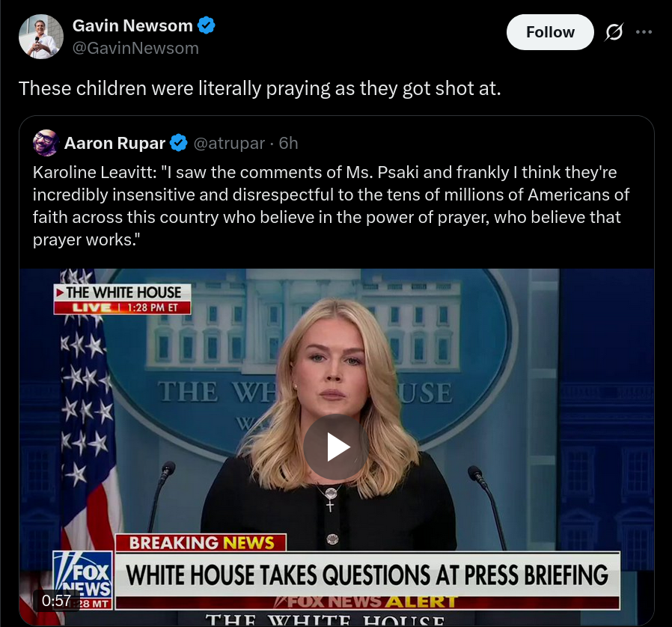Image resolution: width=672 pixels, height=627 pixels.
Task: Click the Aaron Rupar display name
Action: pos(114,143)
